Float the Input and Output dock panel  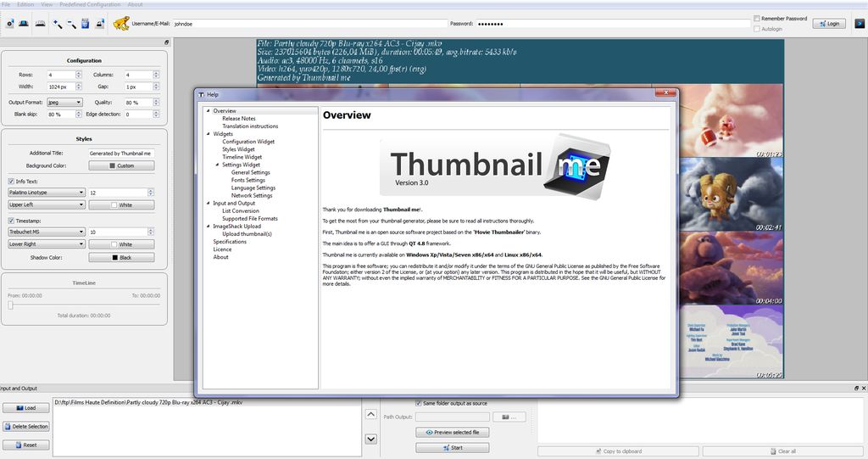tap(856, 388)
